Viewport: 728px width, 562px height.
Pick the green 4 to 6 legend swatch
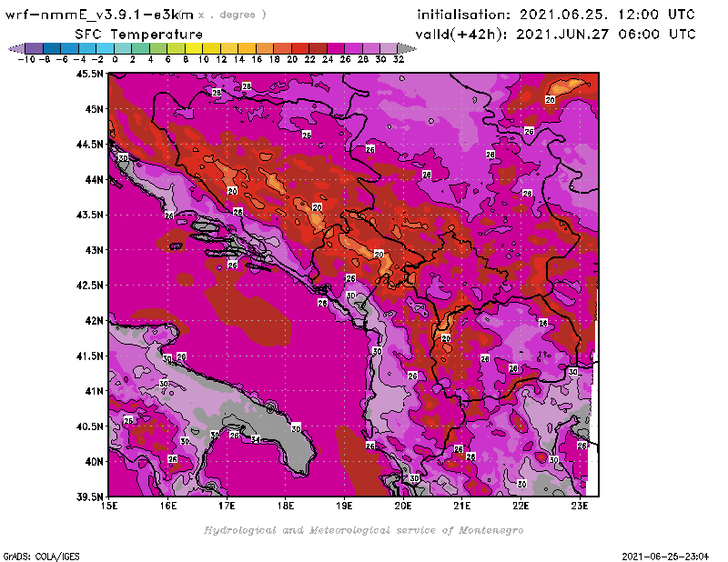tap(157, 47)
